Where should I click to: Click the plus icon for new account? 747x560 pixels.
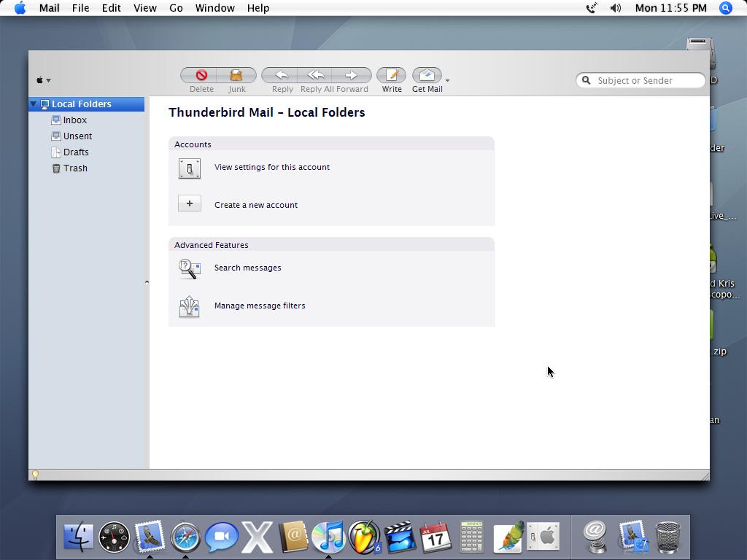point(190,203)
